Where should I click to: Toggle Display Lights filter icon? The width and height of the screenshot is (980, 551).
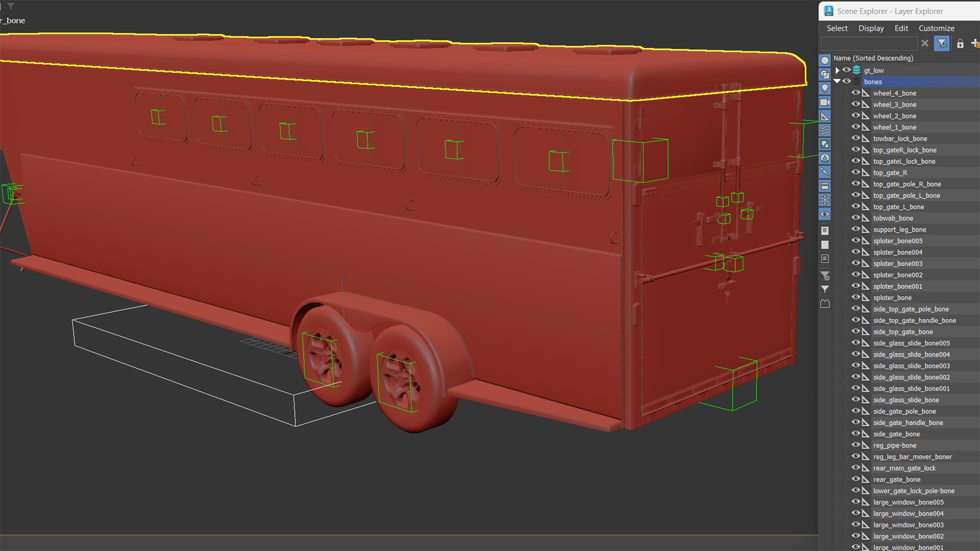tap(825, 88)
